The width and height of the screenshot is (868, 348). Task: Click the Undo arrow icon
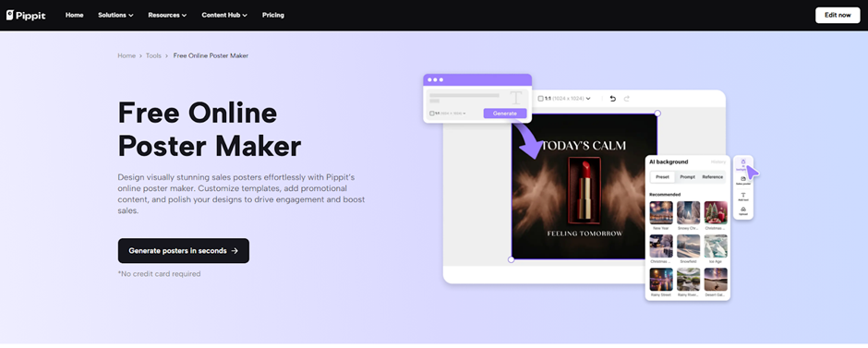613,99
